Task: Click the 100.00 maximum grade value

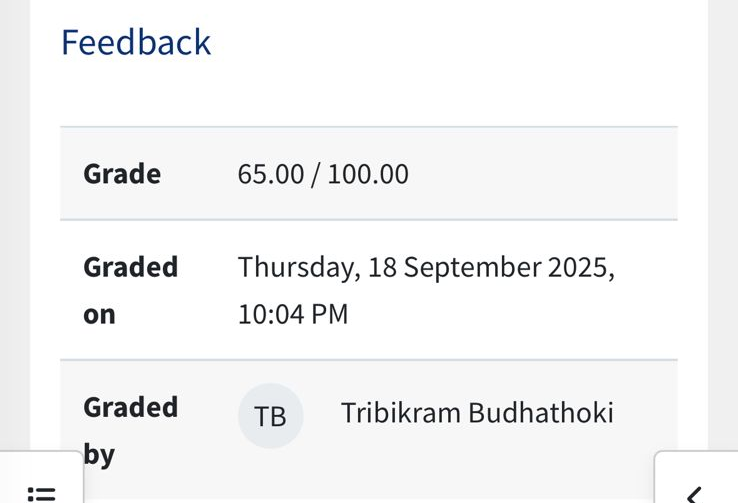Action: click(368, 174)
